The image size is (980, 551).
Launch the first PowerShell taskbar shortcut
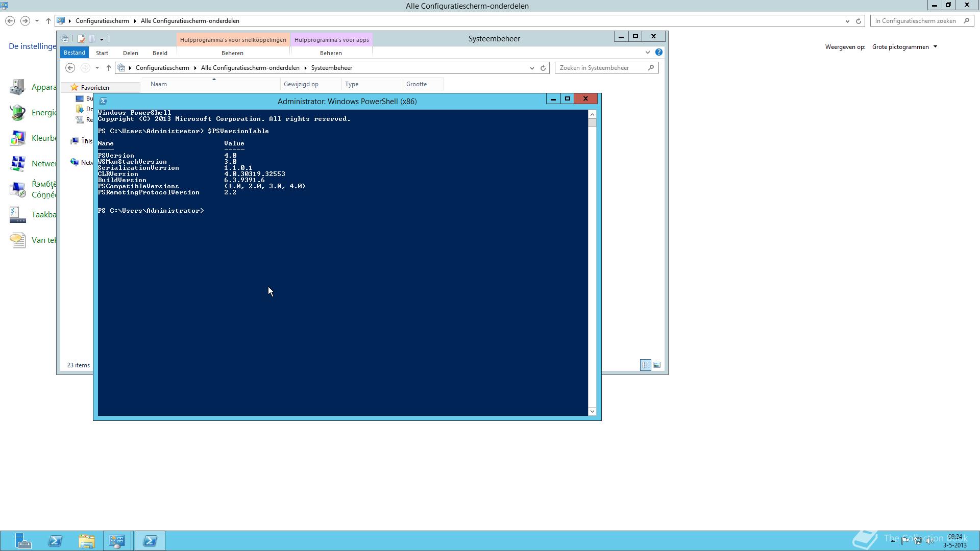tap(55, 541)
